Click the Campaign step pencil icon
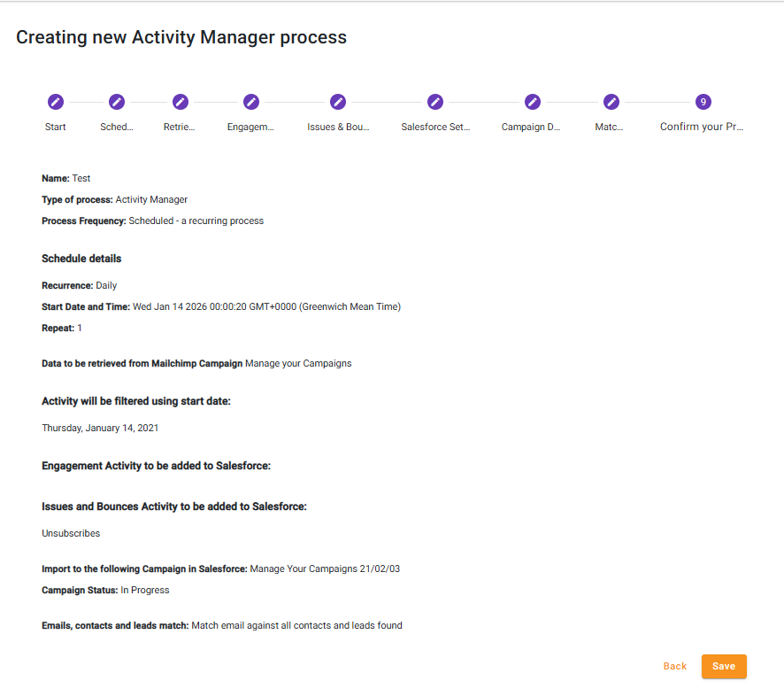784x696 pixels. (532, 102)
